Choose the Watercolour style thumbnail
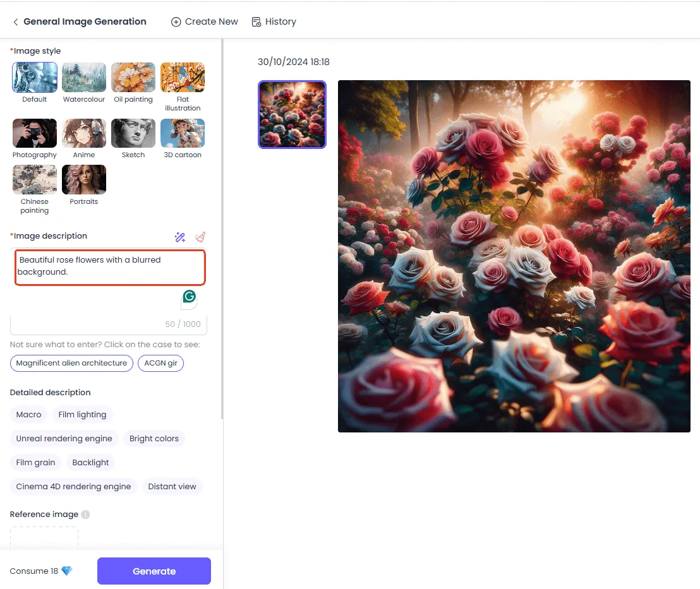 (84, 77)
